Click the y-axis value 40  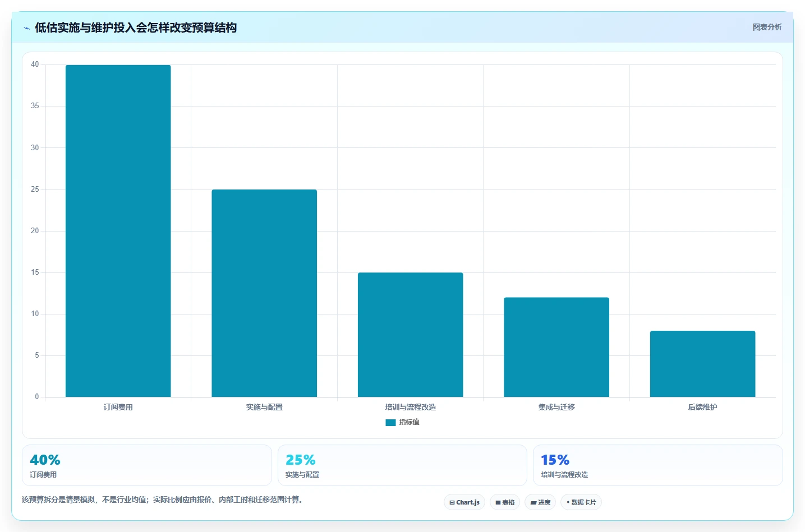pos(35,64)
